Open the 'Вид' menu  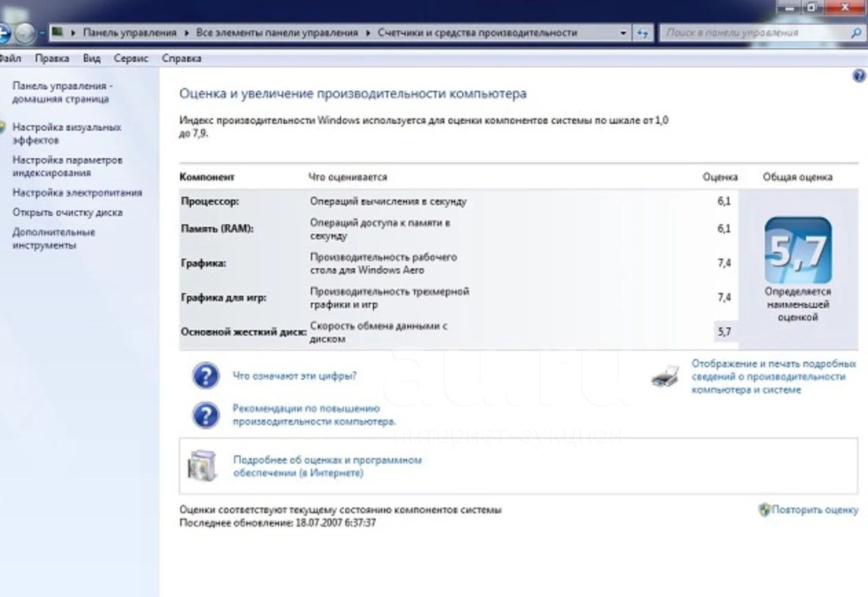click(91, 58)
